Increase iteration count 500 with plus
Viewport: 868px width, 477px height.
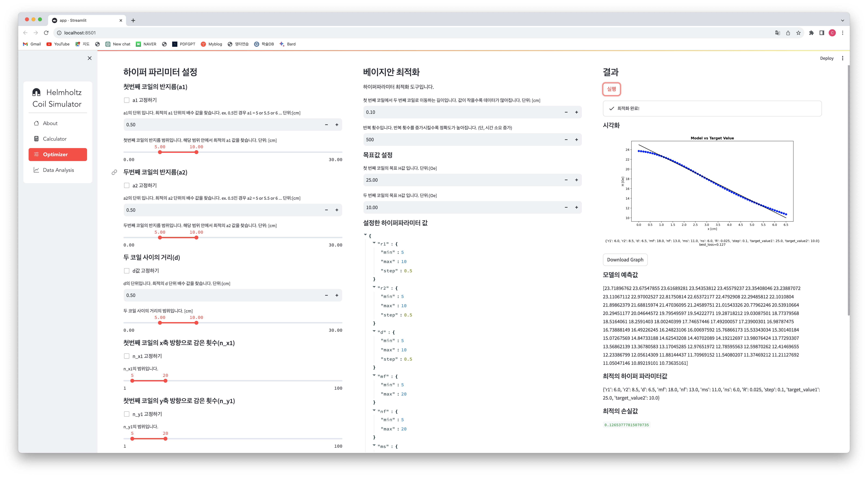(x=577, y=139)
